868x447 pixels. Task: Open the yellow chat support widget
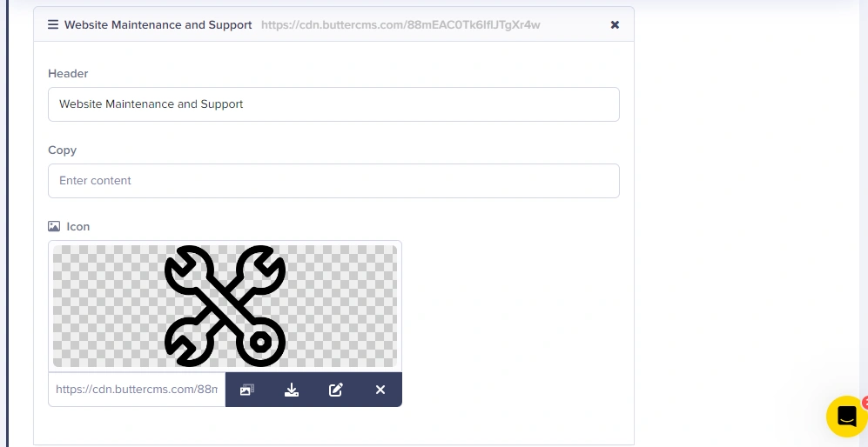(846, 417)
